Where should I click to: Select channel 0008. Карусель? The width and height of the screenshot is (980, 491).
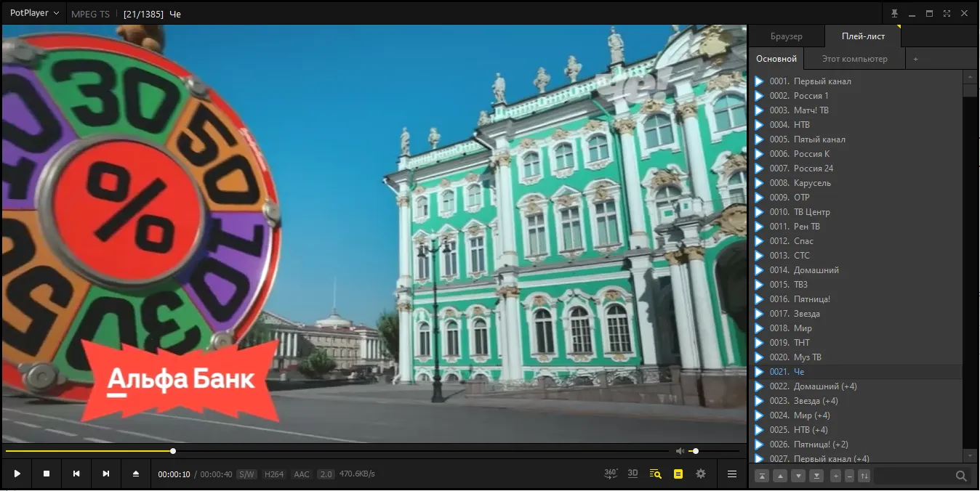(855, 183)
